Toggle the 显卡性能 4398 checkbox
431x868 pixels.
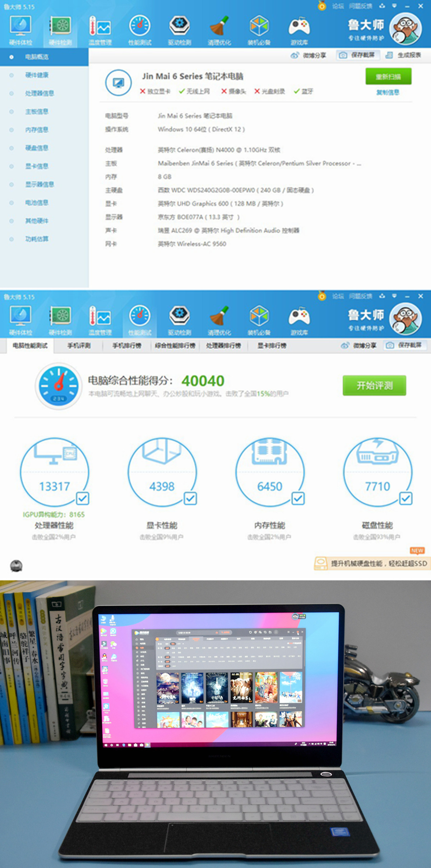click(190, 498)
